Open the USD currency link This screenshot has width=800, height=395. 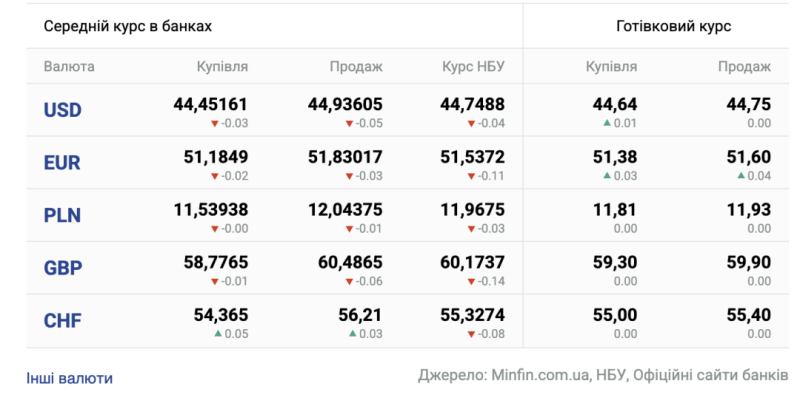(x=62, y=110)
